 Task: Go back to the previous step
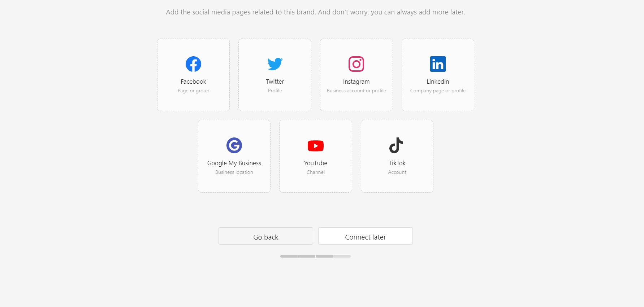[266, 236]
